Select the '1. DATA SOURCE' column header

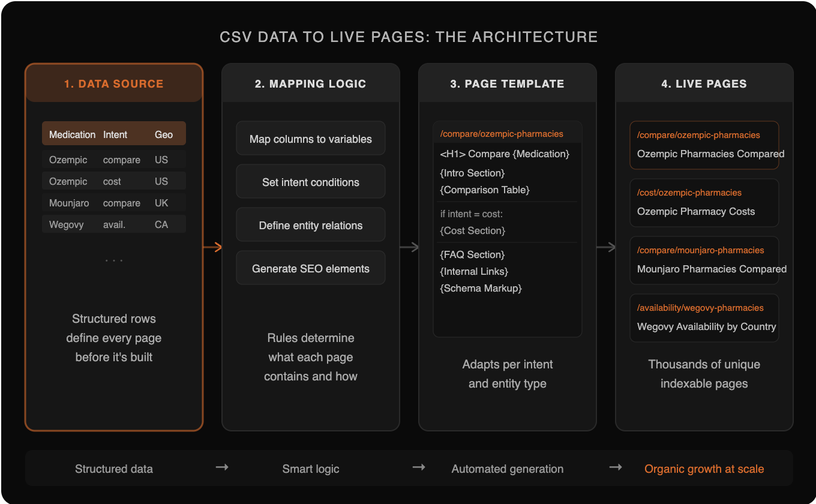(114, 83)
